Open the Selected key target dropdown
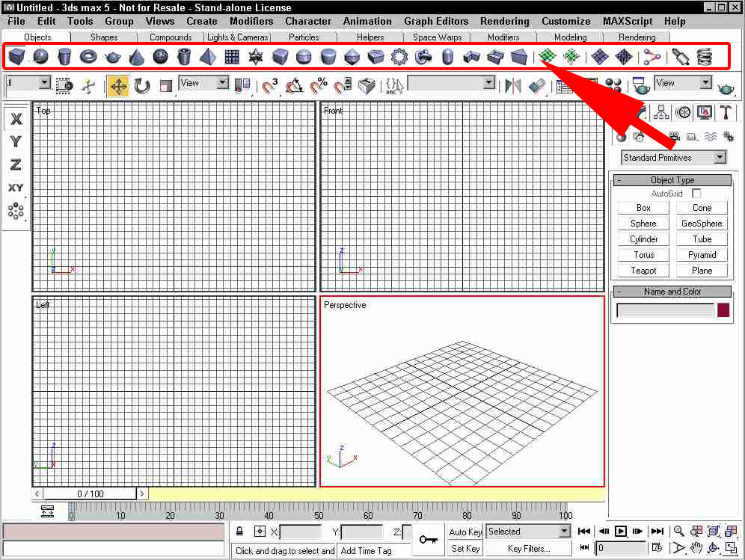745x560 pixels. (x=528, y=532)
